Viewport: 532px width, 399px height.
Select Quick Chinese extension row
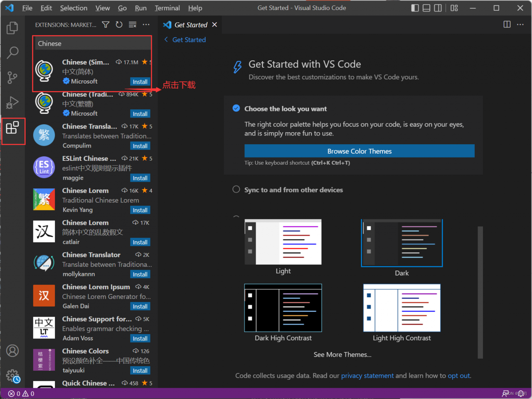pos(92,383)
